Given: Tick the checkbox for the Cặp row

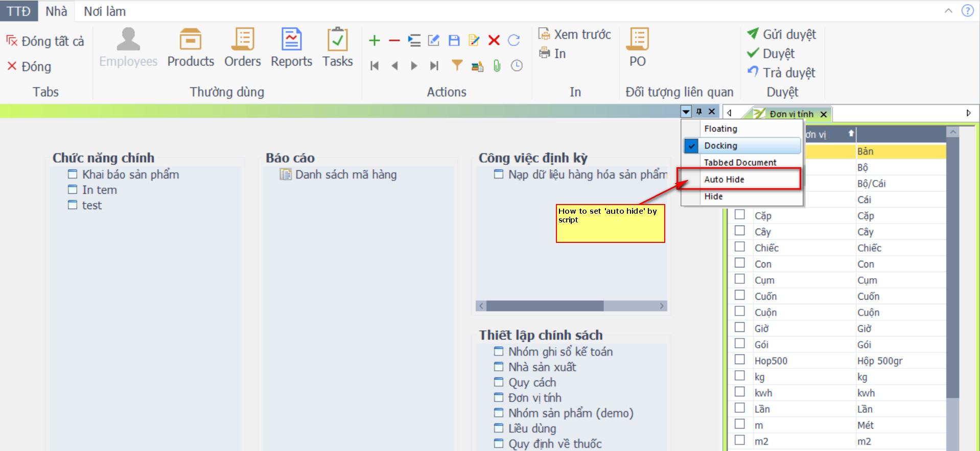Looking at the screenshot, I should (x=739, y=215).
